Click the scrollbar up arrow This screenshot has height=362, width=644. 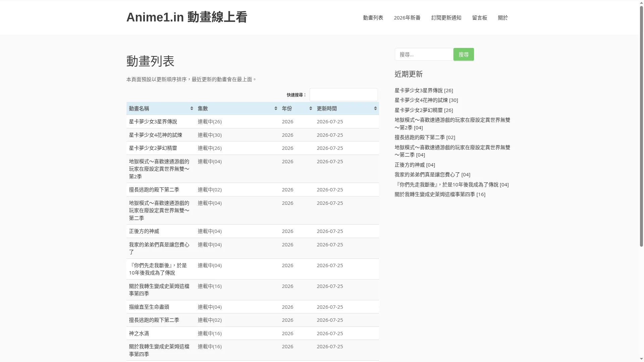click(641, 2)
